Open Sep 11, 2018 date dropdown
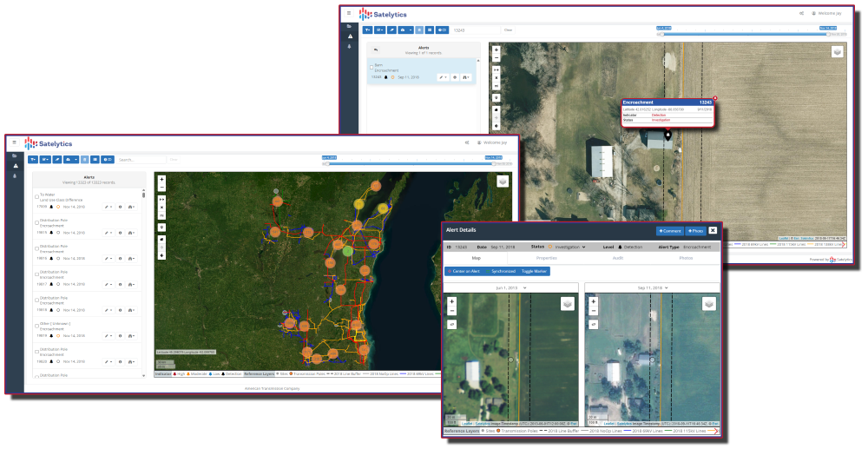This screenshot has width=868, height=449. (653, 287)
